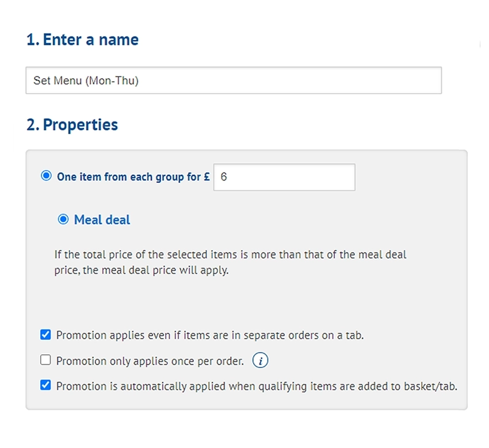This screenshot has width=489, height=448.
Task: Click the 'Meal deal' label text
Action: (102, 220)
